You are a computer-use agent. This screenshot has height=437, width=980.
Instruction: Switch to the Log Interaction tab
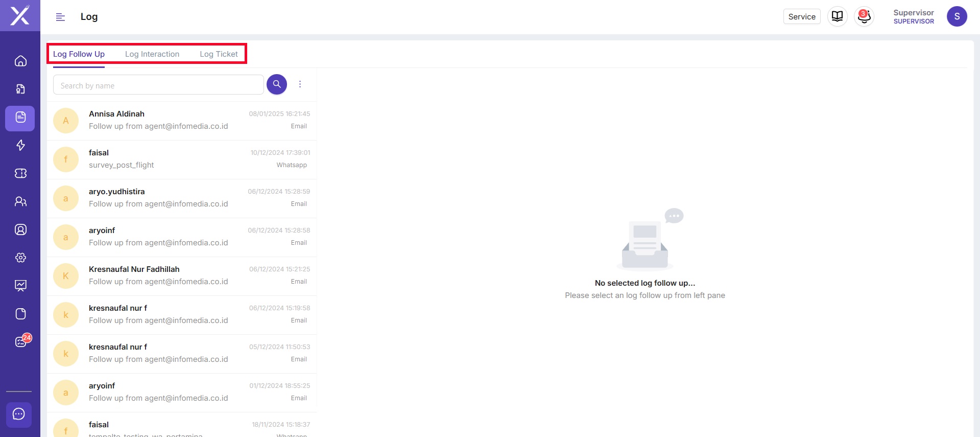(152, 54)
